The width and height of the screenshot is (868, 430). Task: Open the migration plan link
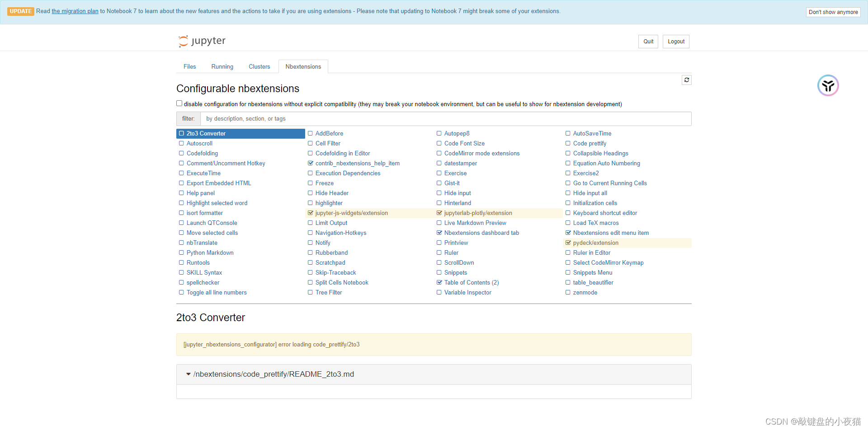pos(75,11)
